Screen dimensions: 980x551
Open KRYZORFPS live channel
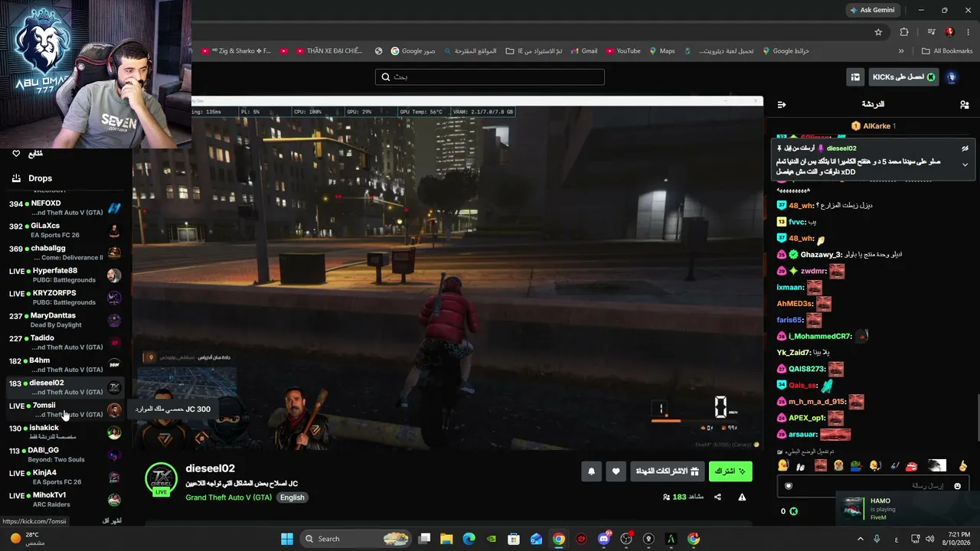point(65,298)
